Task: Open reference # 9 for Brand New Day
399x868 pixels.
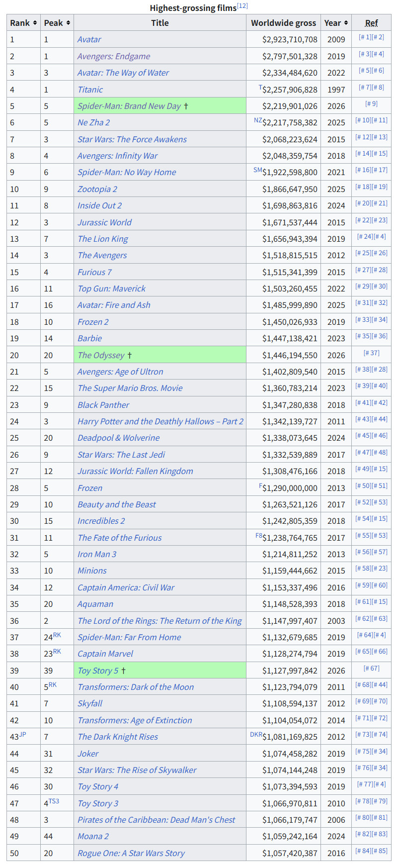Action: [x=371, y=104]
